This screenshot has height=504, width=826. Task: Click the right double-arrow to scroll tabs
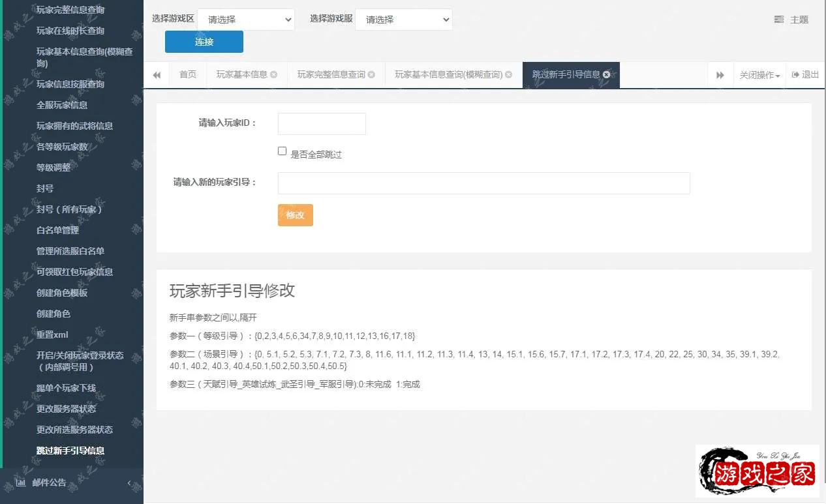pyautogui.click(x=720, y=74)
